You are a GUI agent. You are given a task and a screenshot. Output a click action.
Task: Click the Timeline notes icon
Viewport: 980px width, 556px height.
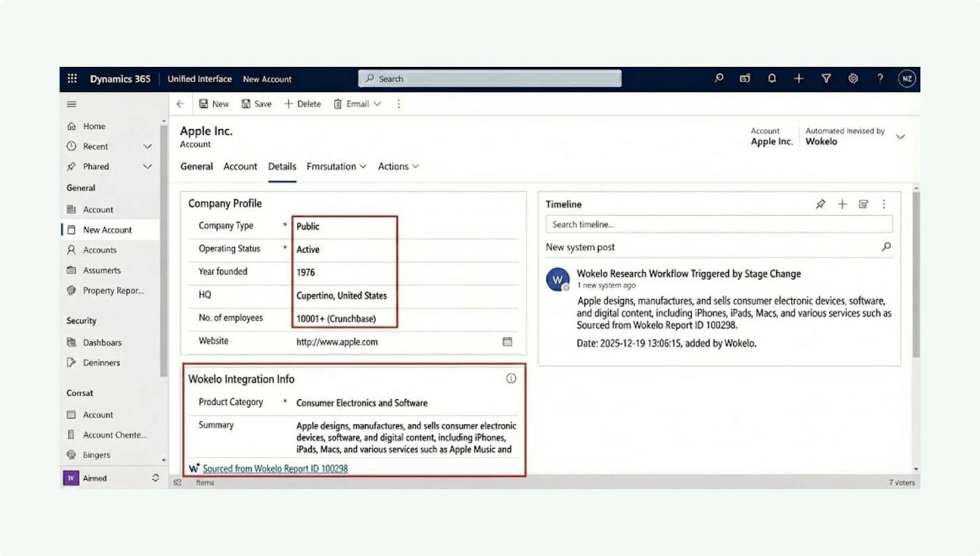pyautogui.click(x=863, y=205)
